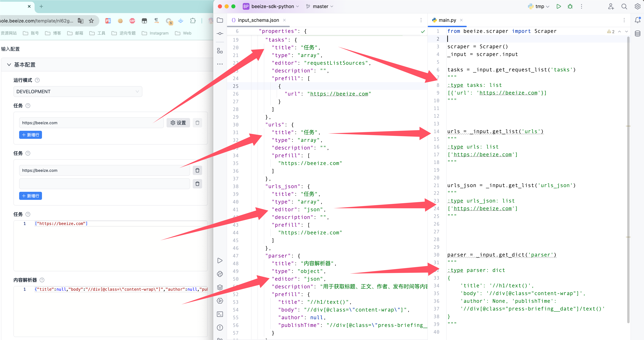Show help tooltip icon next to 运行模式
Screen dimensions: 644x340
point(37,80)
